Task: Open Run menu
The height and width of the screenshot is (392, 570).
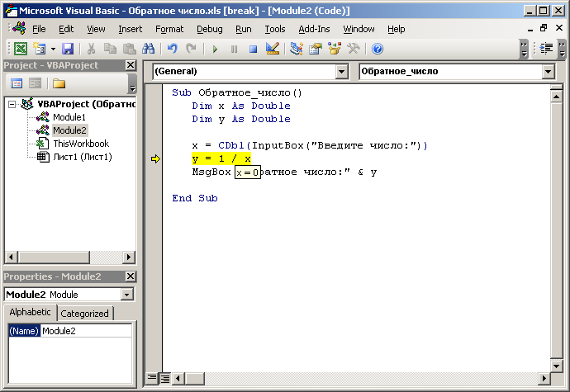Action: pyautogui.click(x=243, y=29)
